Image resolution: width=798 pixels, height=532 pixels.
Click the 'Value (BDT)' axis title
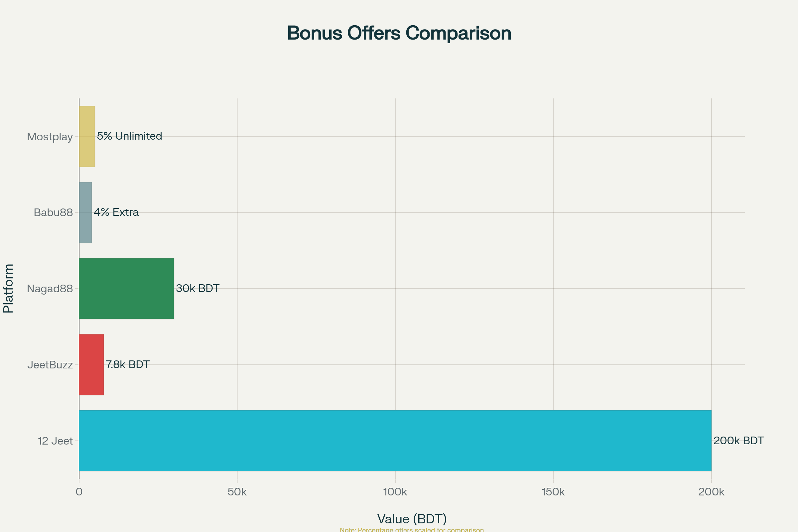(412, 519)
